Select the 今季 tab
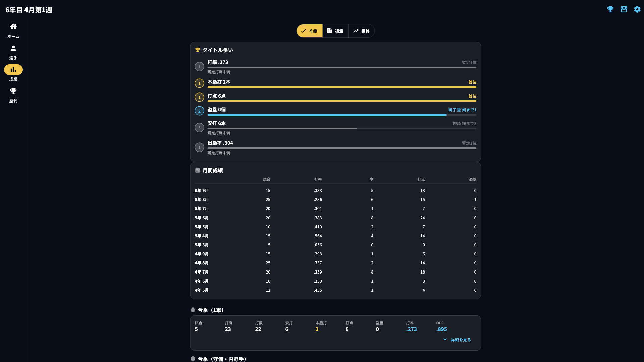Screen dimensions: 644x362 310,31
